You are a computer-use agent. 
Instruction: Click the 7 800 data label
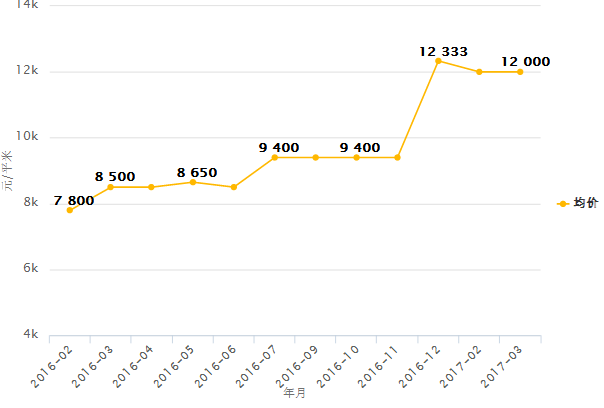74,200
